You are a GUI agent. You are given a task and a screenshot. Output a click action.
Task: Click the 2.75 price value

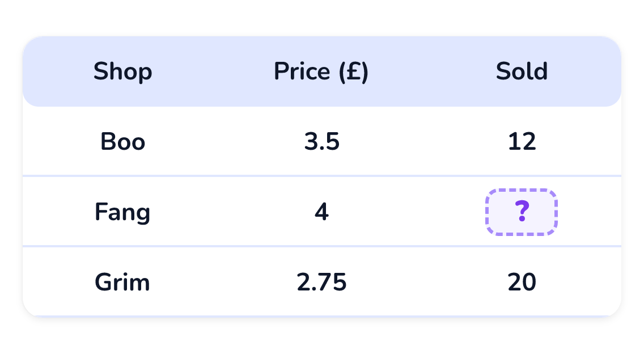tap(321, 283)
